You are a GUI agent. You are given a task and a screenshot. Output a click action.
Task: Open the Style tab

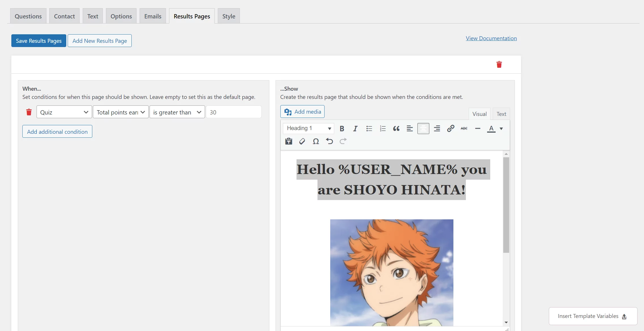(x=229, y=16)
